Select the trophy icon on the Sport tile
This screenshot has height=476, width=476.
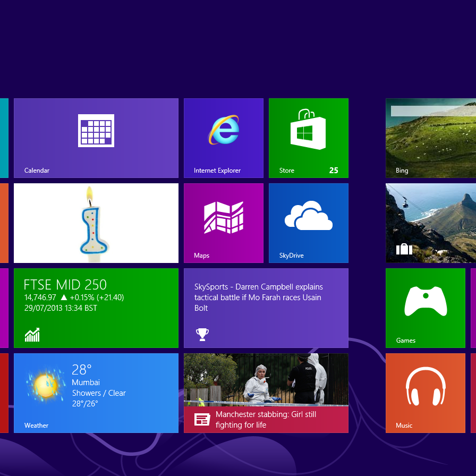click(x=202, y=335)
